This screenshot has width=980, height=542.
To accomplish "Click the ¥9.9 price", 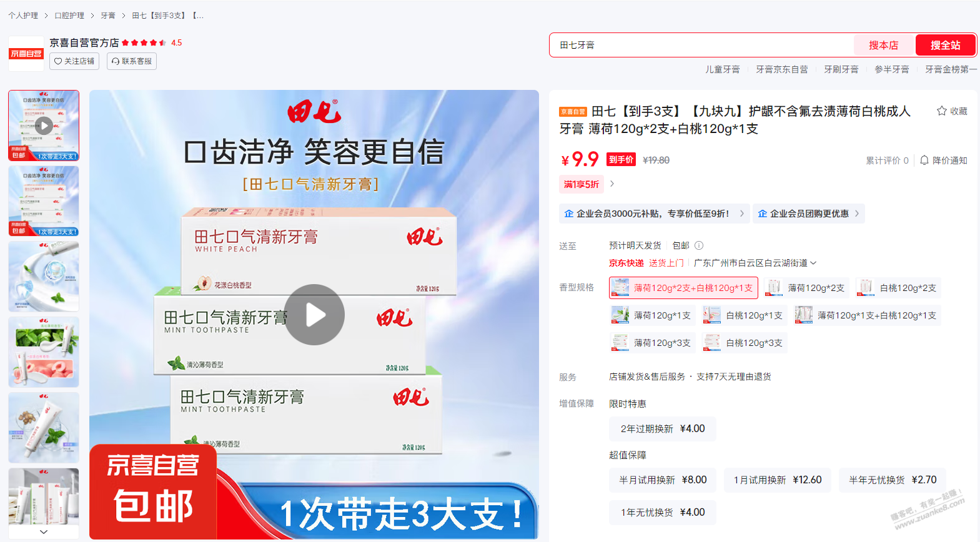I will pos(580,159).
